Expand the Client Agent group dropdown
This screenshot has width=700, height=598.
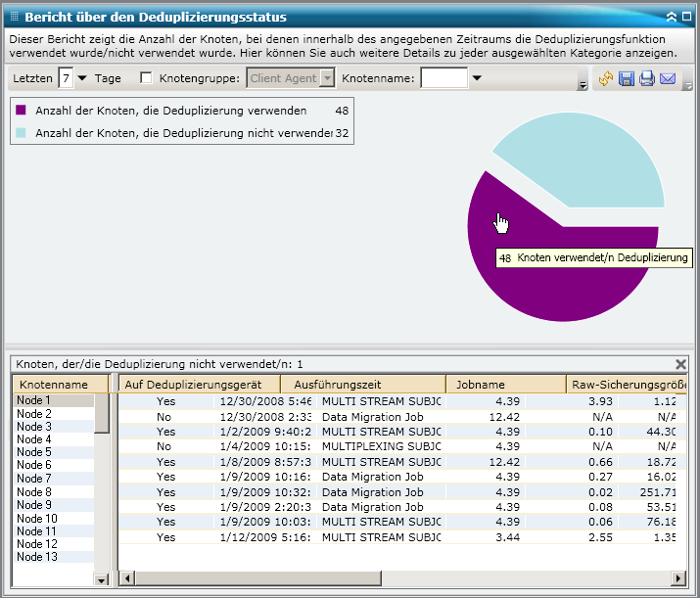point(327,78)
